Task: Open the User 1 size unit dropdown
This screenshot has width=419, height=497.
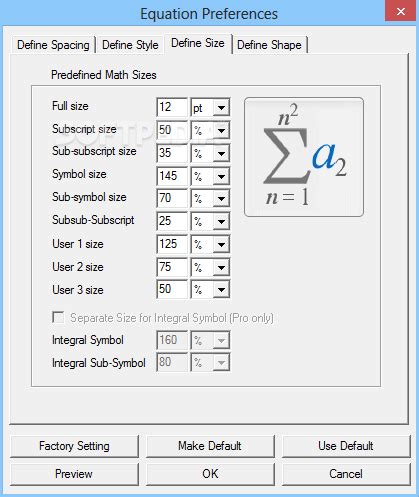Action: [210, 244]
